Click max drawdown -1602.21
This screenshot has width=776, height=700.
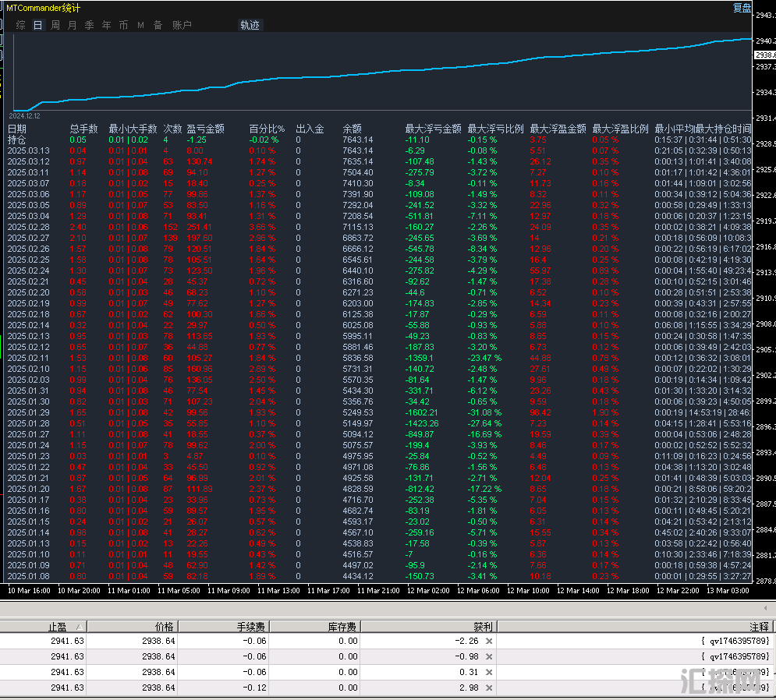click(x=422, y=412)
